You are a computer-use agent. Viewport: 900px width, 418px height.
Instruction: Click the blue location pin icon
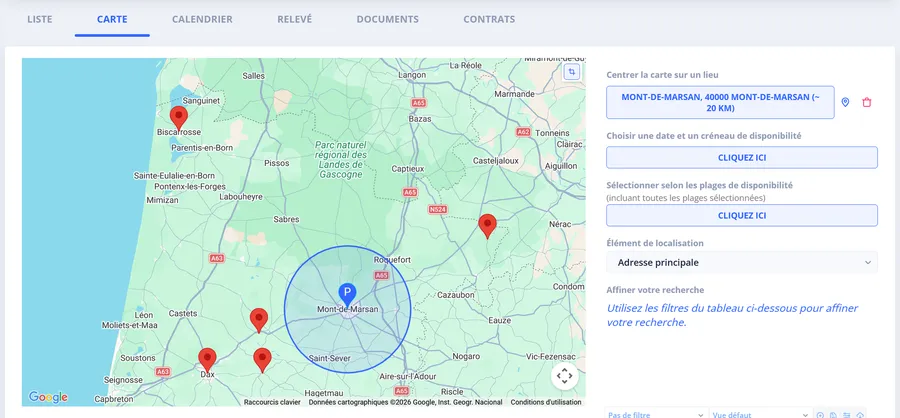click(x=845, y=102)
